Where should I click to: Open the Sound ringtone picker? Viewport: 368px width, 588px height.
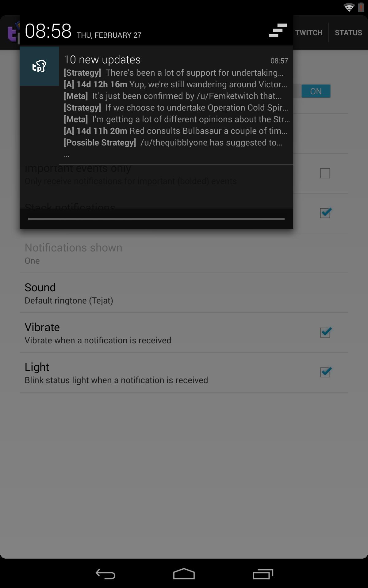click(x=184, y=293)
